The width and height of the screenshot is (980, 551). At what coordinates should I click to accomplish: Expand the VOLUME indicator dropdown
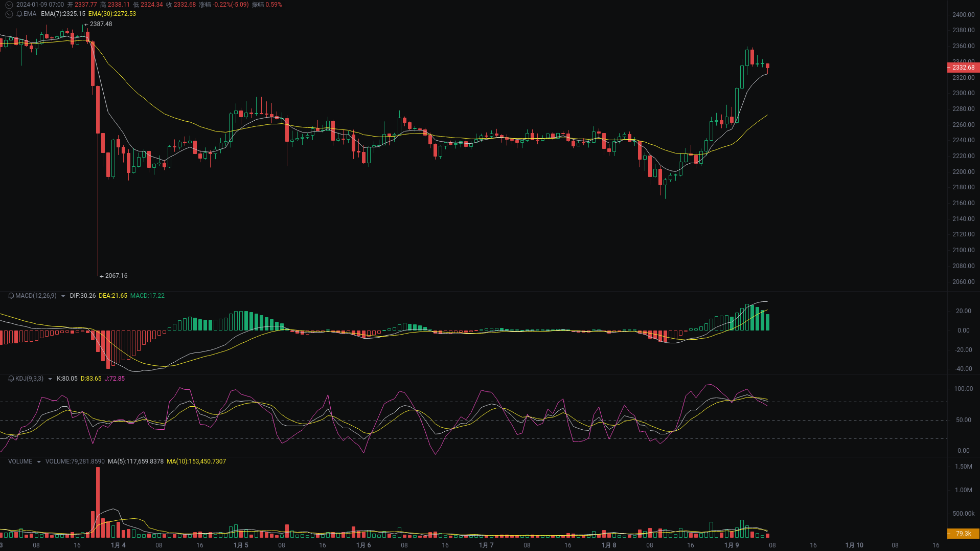click(38, 461)
